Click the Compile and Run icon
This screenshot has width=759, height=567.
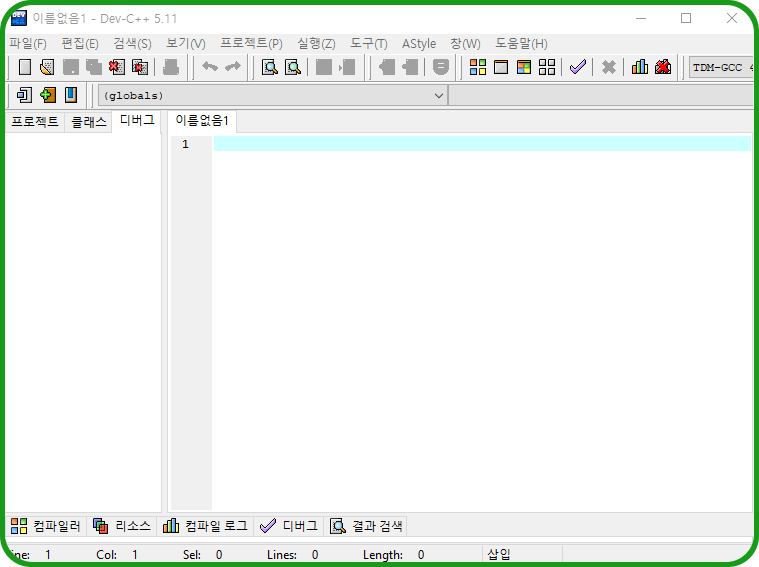pos(524,67)
